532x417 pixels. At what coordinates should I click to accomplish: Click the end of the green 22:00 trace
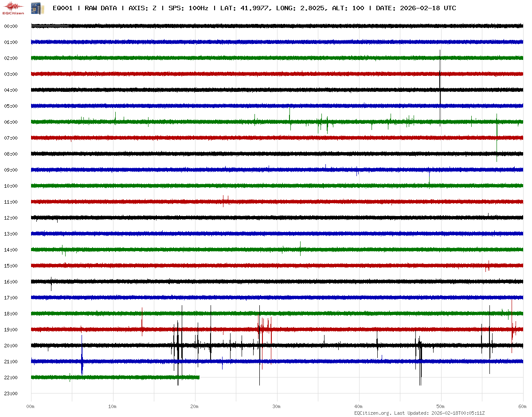tap(199, 377)
